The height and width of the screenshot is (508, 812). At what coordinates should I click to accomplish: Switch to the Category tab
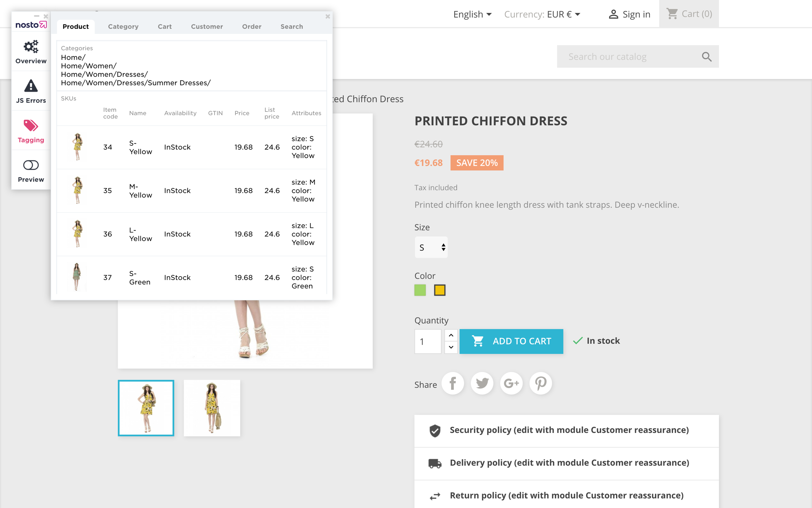123,26
